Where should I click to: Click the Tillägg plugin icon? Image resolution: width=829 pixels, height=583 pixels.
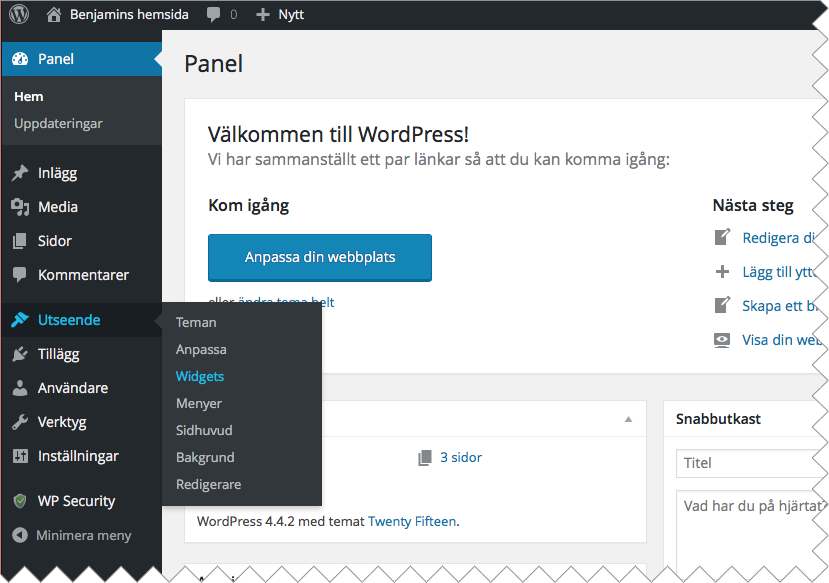click(x=20, y=354)
